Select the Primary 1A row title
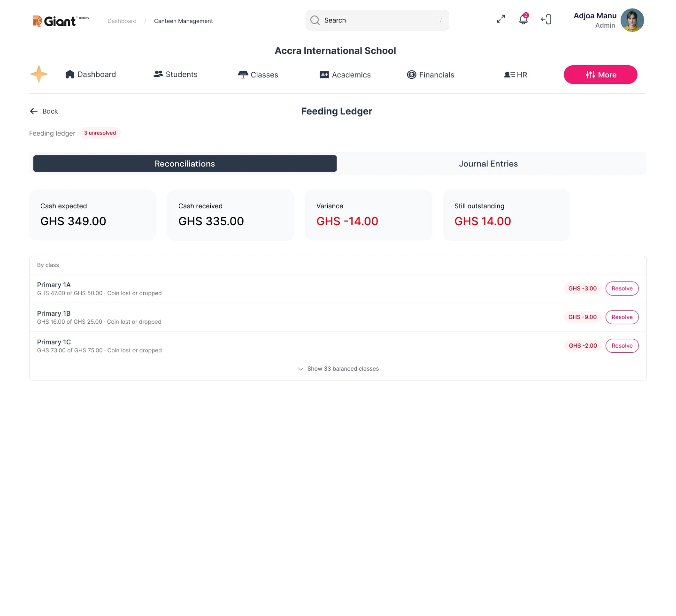This screenshot has height=616, width=676. pyautogui.click(x=54, y=285)
